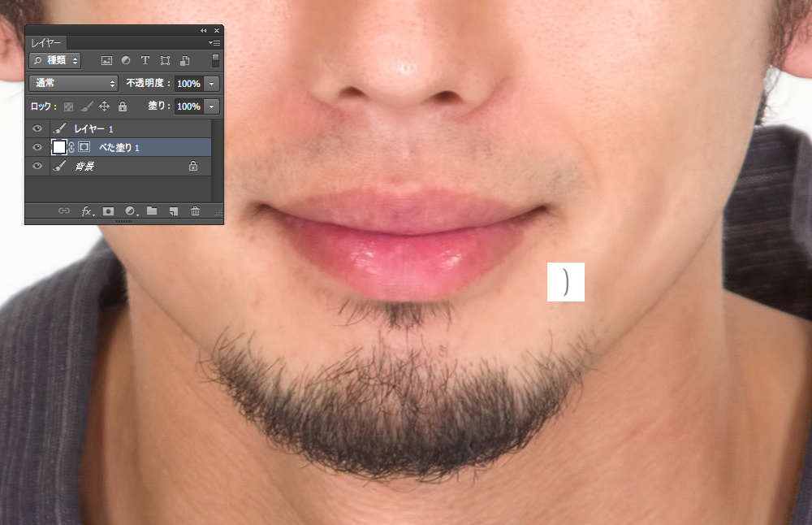The image size is (812, 525).
Task: Click the link layers chain icon
Action: [63, 211]
